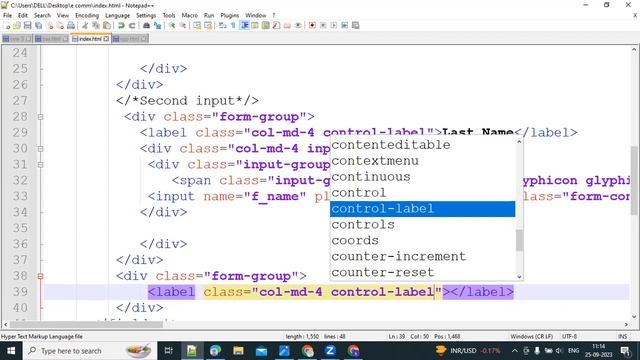Zoom in using toolbar zoom-in icon
This screenshot has height=360, width=640.
(172, 25)
